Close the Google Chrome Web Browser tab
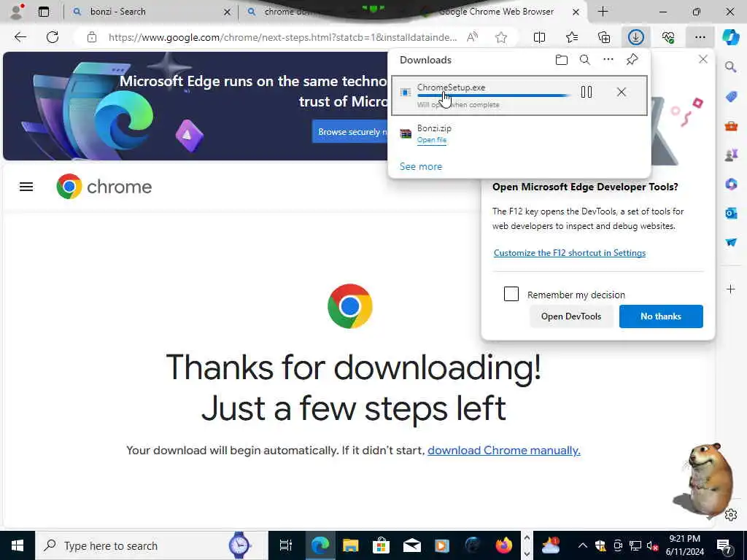 tap(576, 12)
